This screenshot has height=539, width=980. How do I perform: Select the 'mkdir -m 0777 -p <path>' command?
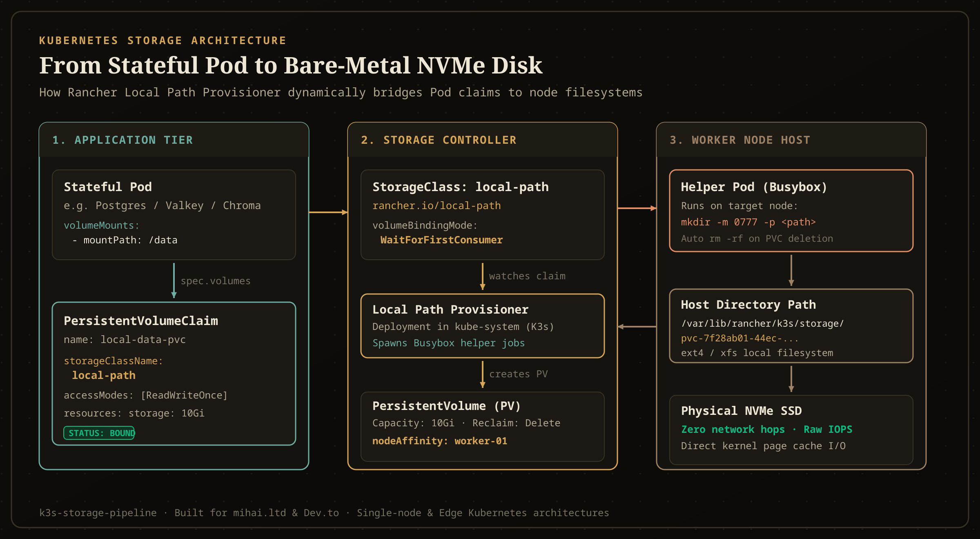point(748,222)
